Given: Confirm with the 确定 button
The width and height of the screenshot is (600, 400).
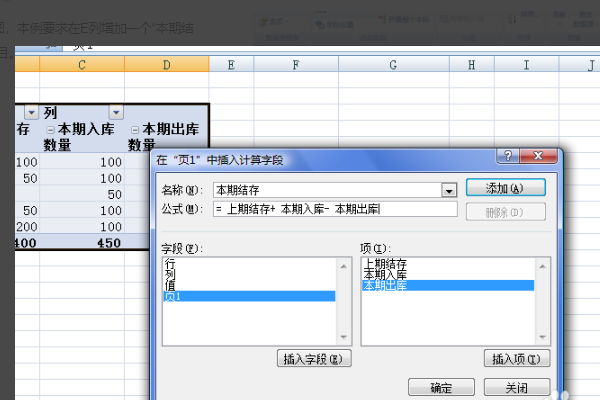Looking at the screenshot, I should (441, 388).
